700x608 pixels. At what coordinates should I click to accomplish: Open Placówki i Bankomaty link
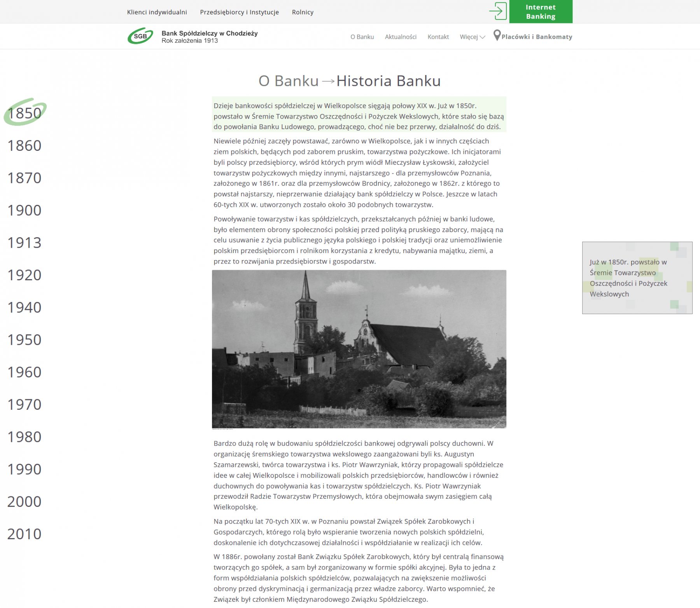(536, 37)
